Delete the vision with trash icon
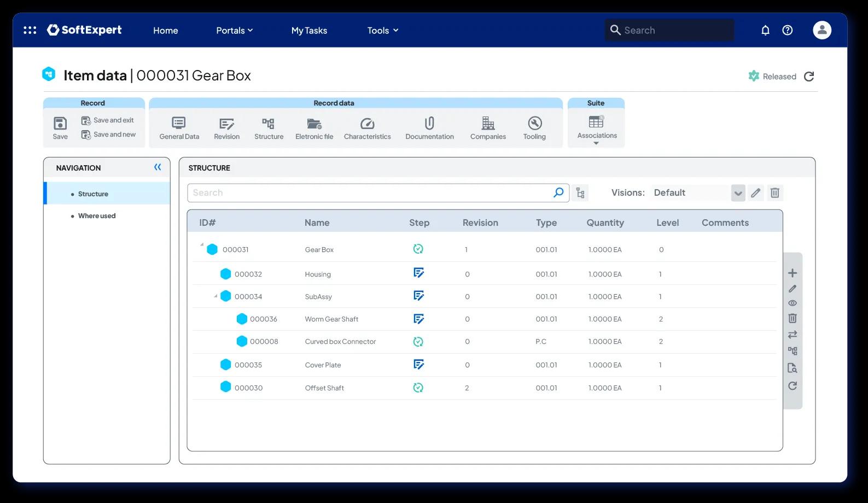This screenshot has height=503, width=868. 775,192
